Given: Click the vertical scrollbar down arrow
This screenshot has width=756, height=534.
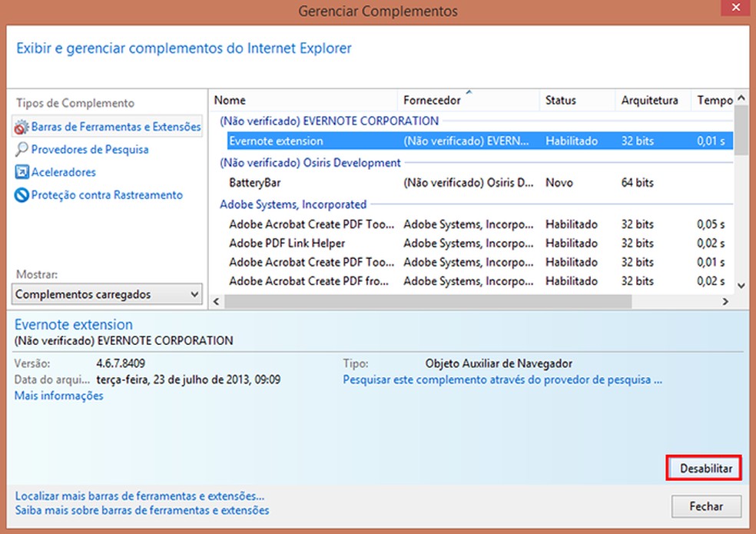Looking at the screenshot, I should (x=741, y=285).
